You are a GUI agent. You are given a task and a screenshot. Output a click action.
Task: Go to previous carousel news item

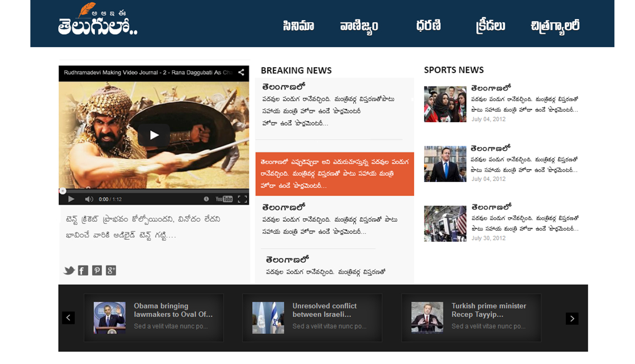[68, 318]
